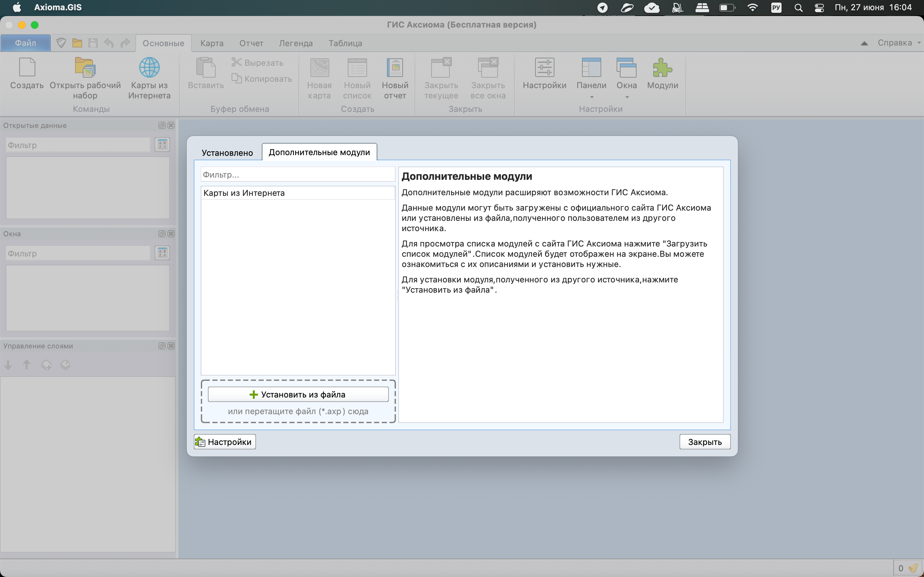Collapse the ribbon with arrow near Справка
Screen dimensions: 924x577
[x=864, y=43]
